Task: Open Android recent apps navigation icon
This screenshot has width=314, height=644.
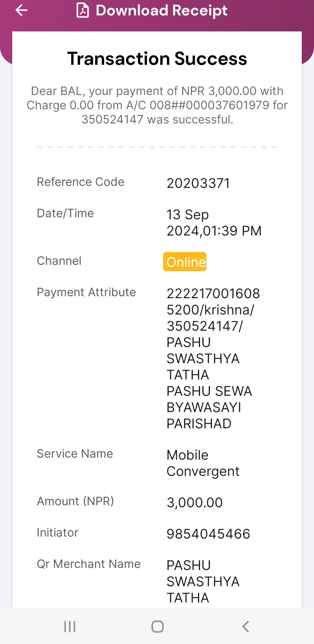Action: coord(70,627)
